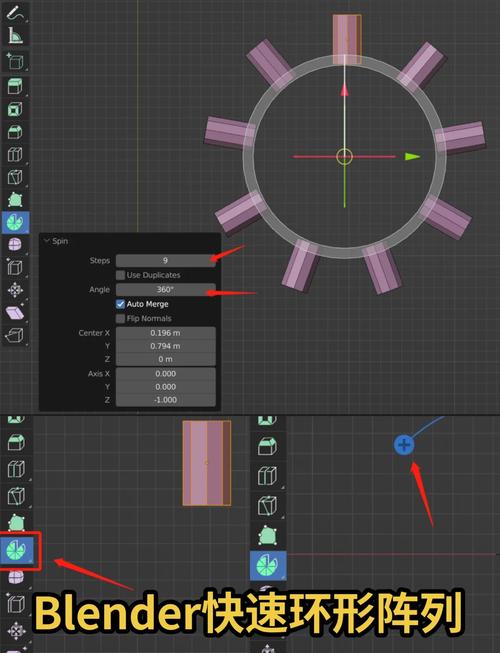Click the 3D cursor at the ring center
This screenshot has height=653, width=500.
[344, 157]
